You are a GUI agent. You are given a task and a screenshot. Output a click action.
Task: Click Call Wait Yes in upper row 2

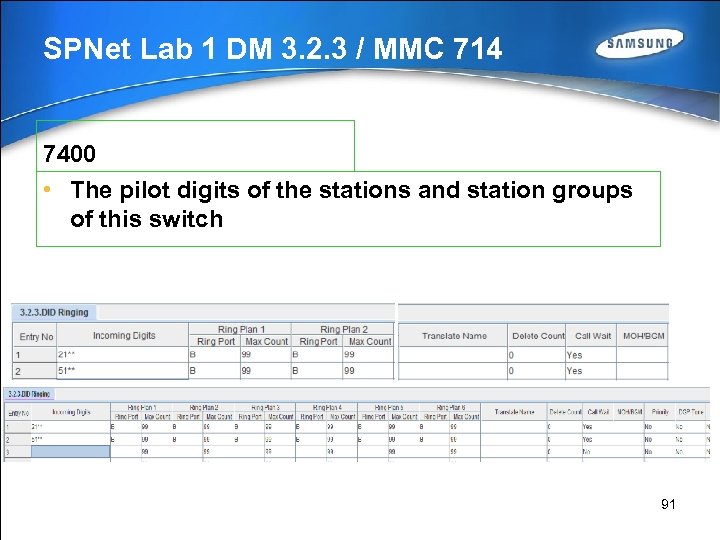point(591,371)
